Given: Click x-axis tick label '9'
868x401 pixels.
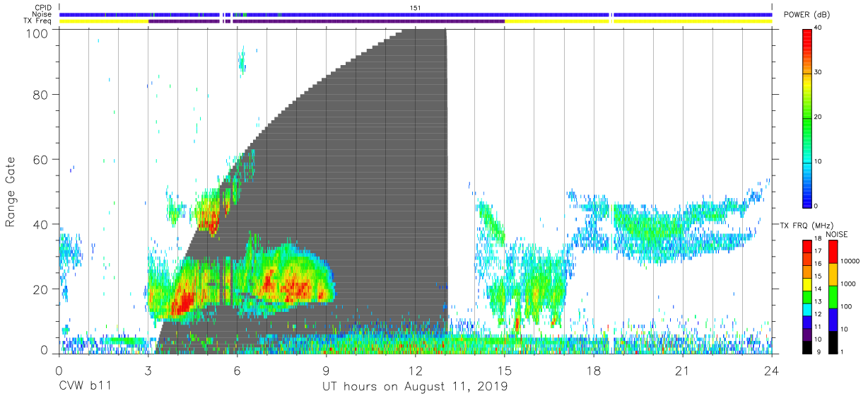Looking at the screenshot, I should [326, 371].
